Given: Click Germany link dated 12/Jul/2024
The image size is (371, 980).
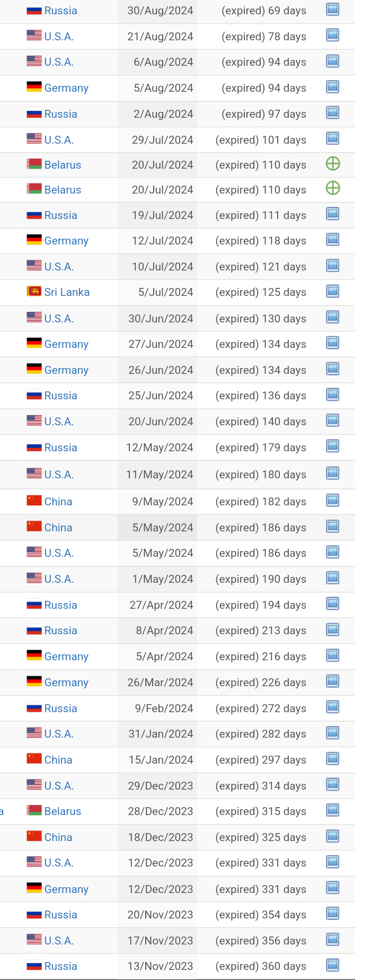Looking at the screenshot, I should coord(66,241).
